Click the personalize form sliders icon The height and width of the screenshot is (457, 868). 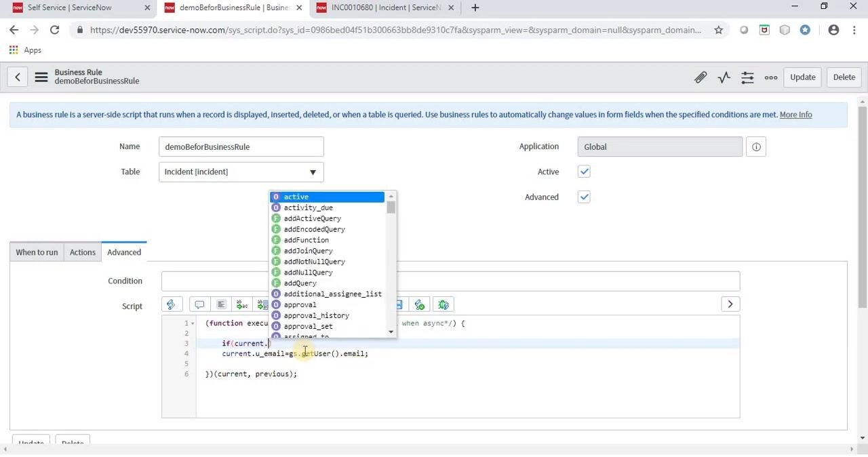point(747,77)
